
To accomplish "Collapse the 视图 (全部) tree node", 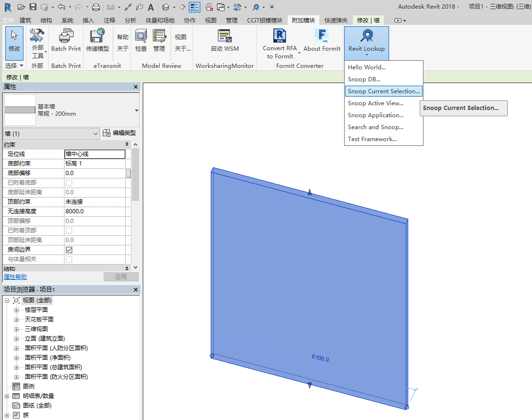I will [x=7, y=300].
